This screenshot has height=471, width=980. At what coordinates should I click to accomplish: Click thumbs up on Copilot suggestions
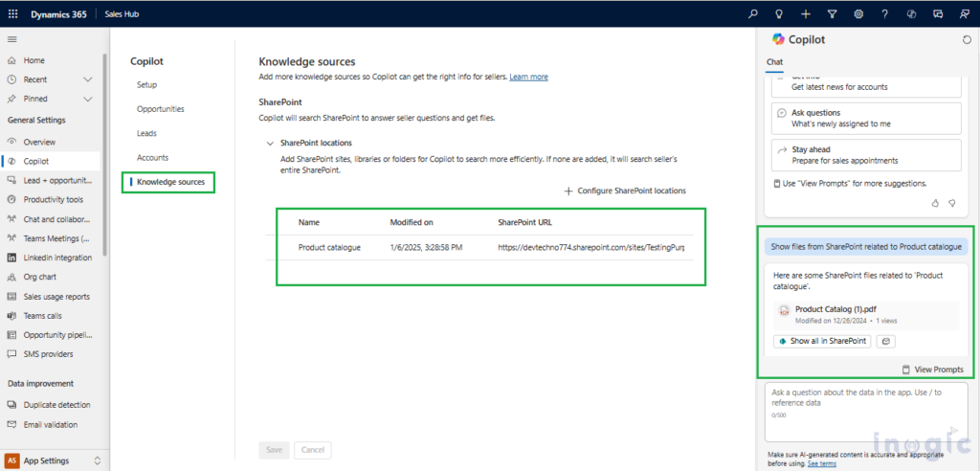click(x=935, y=203)
